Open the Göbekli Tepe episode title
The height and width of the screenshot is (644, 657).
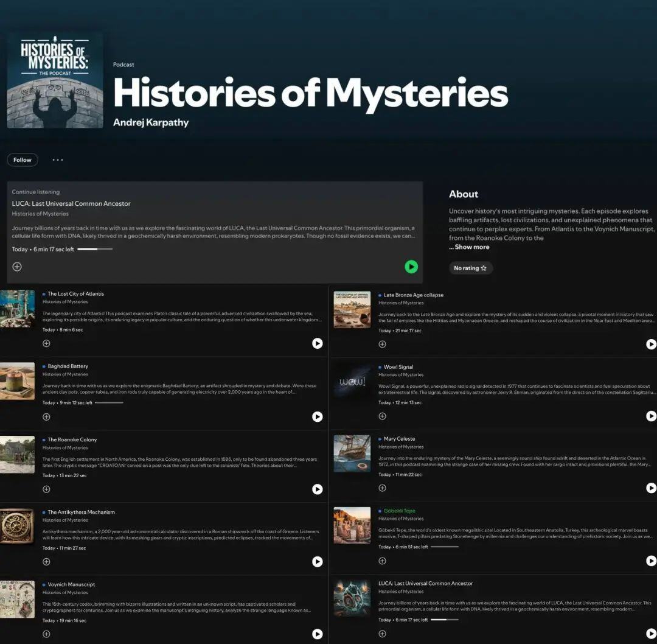[399, 511]
